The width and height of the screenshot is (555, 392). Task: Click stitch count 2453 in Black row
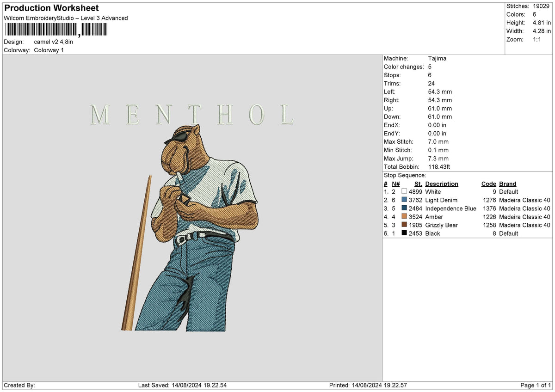click(415, 233)
